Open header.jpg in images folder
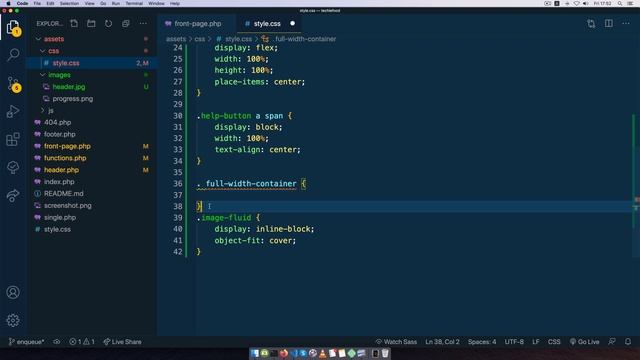 point(69,87)
